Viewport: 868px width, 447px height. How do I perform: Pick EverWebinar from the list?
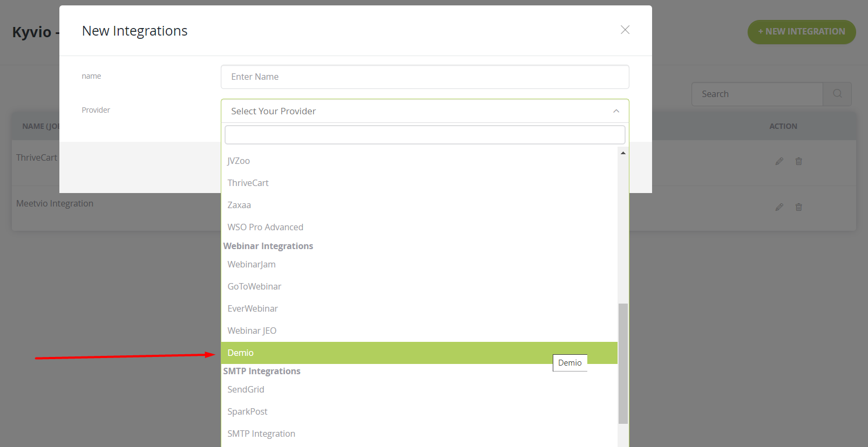click(419, 308)
